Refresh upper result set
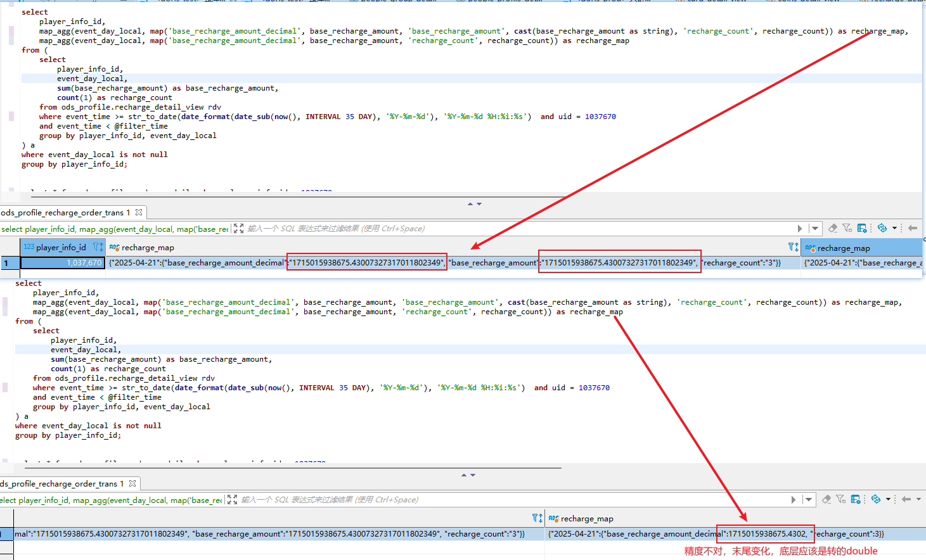This screenshot has height=560, width=926. click(x=882, y=228)
